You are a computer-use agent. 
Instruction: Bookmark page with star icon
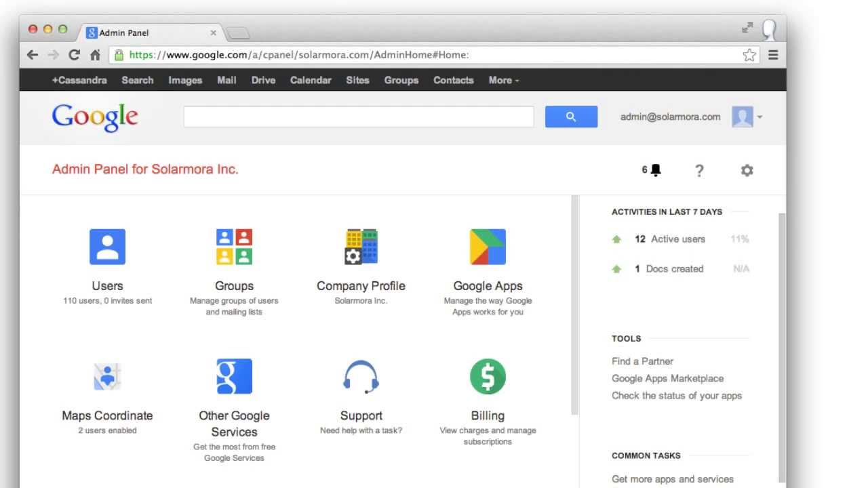749,55
